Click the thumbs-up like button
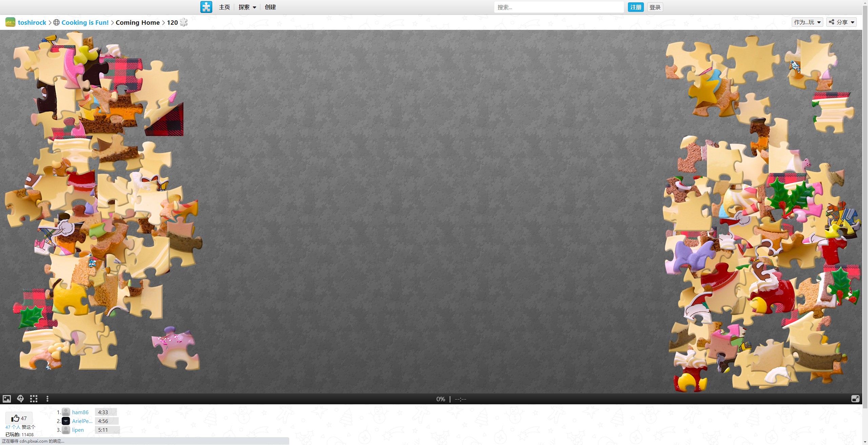 coord(19,418)
